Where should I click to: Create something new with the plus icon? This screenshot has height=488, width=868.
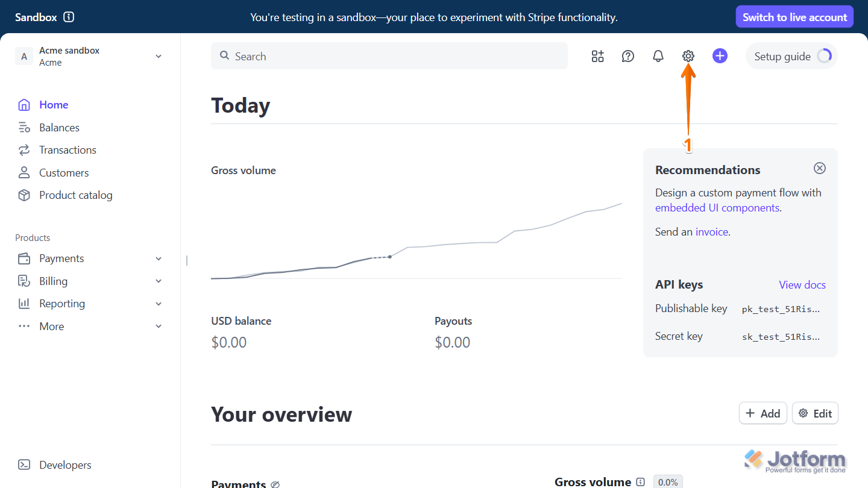[x=720, y=56]
